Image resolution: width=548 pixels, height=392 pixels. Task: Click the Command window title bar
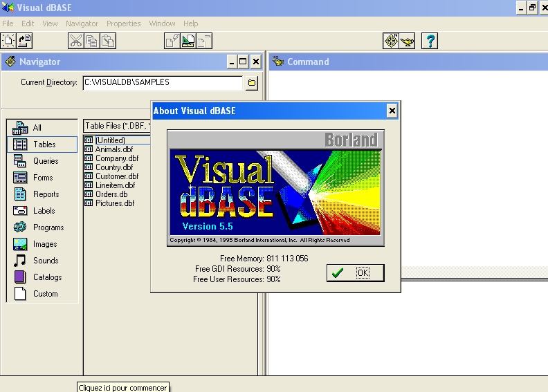tap(408, 62)
